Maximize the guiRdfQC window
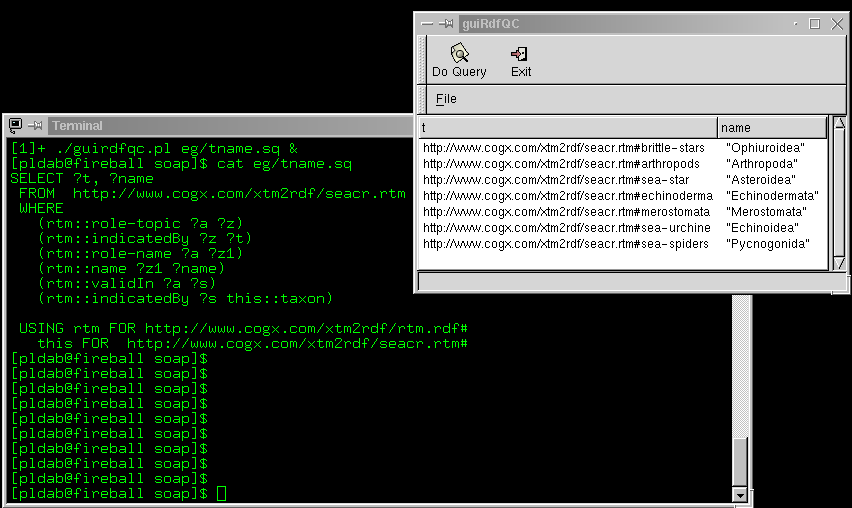852x508 pixels. coord(814,23)
